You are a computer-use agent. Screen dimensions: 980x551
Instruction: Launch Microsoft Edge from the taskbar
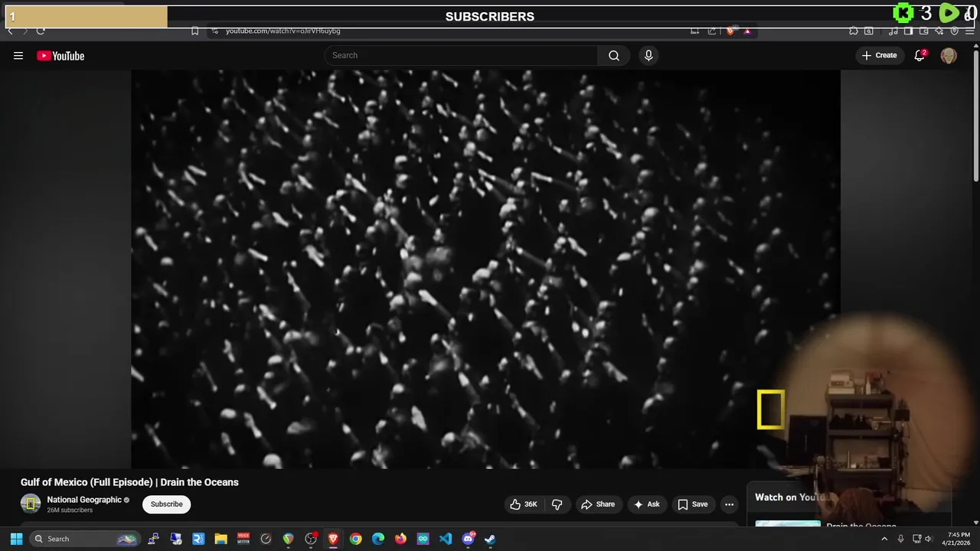coord(378,539)
